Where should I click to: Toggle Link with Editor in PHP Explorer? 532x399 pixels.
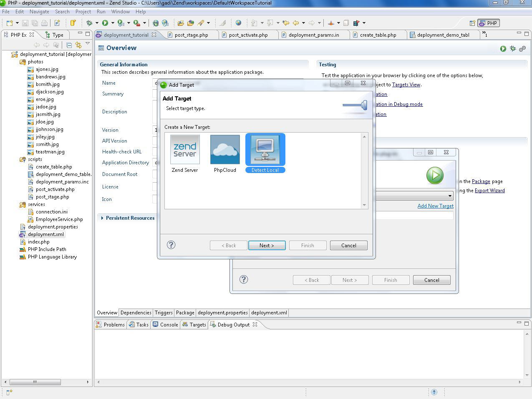tap(78, 45)
